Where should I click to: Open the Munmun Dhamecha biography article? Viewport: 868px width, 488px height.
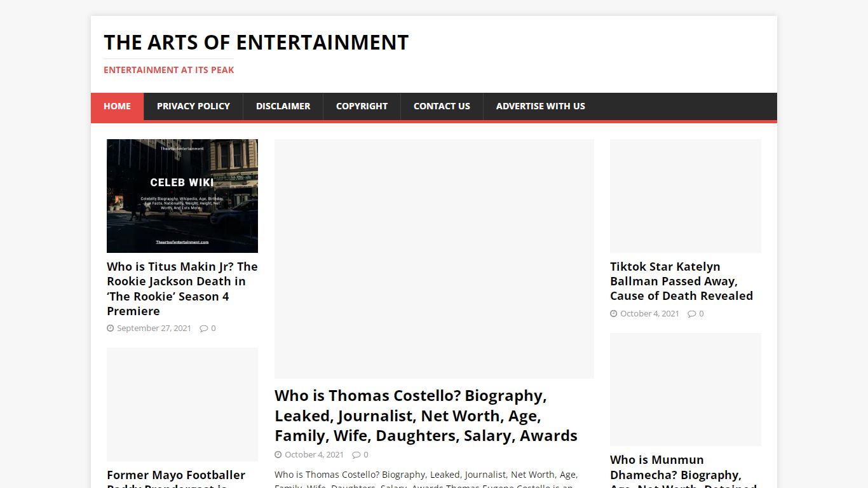[x=684, y=470]
